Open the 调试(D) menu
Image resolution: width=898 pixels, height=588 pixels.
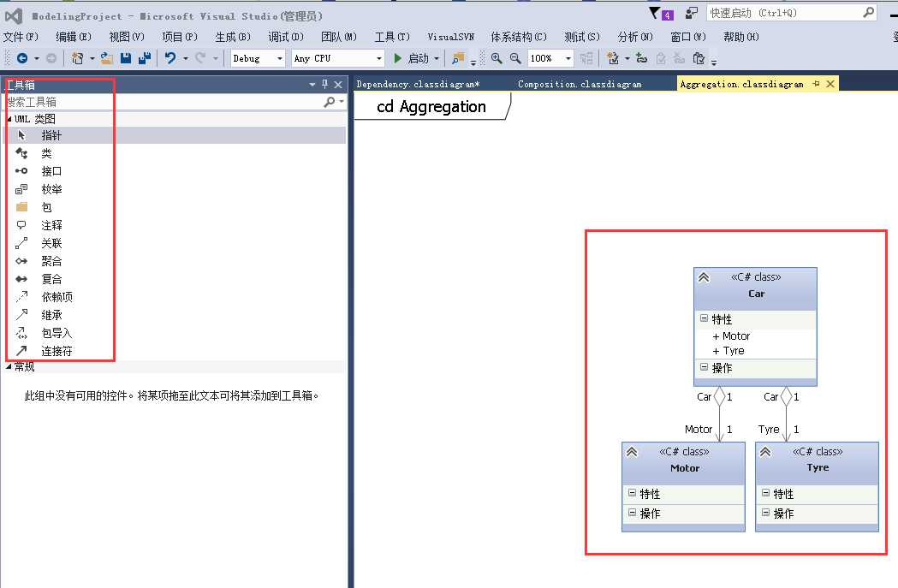[286, 37]
